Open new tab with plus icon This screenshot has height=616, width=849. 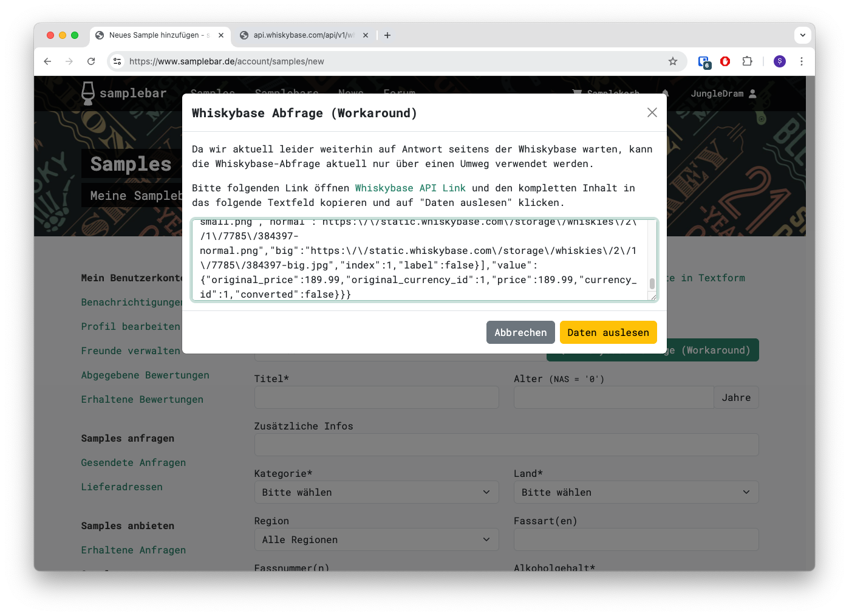tap(387, 35)
